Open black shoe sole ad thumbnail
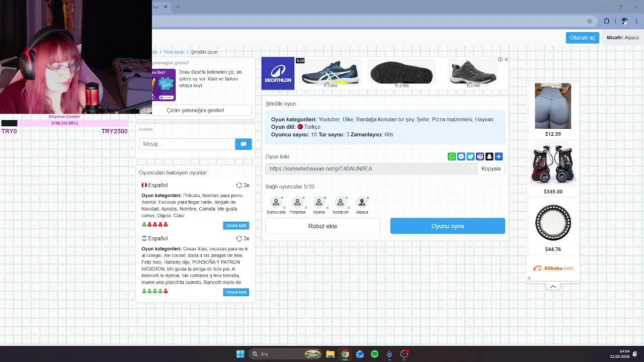Screen dimensions: 644x362 (x=401, y=73)
